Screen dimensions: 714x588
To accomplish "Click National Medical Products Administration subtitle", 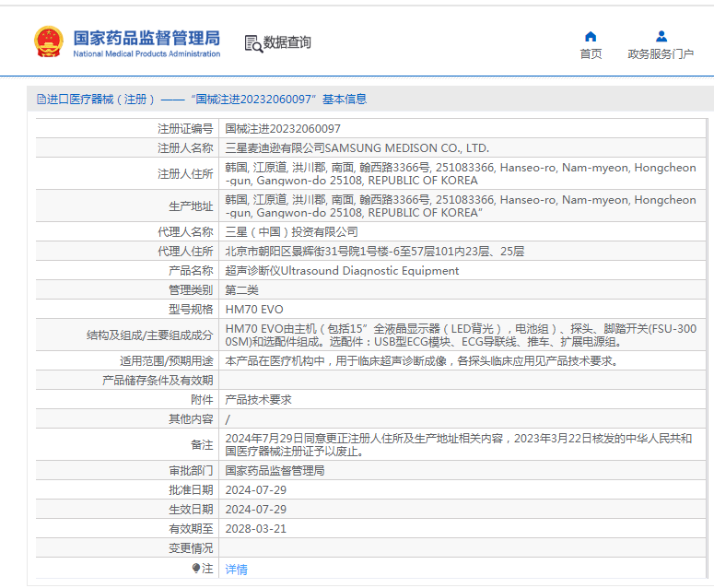I will pyautogui.click(x=146, y=53).
